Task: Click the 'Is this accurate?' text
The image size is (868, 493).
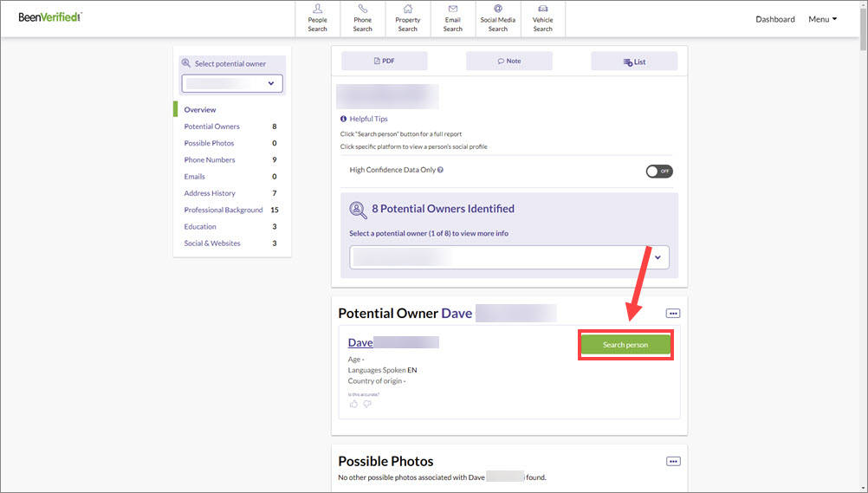Action: tap(364, 394)
